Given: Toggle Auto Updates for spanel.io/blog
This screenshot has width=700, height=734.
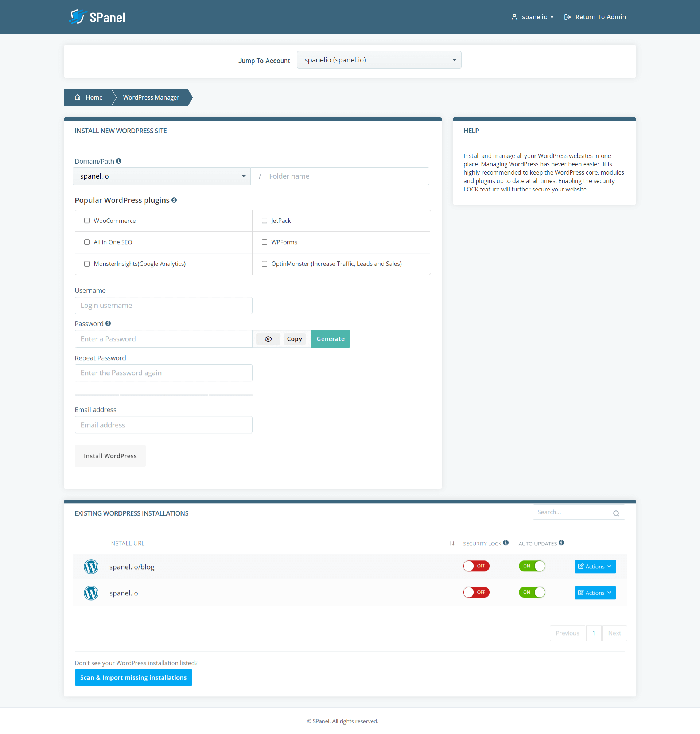Looking at the screenshot, I should (532, 566).
